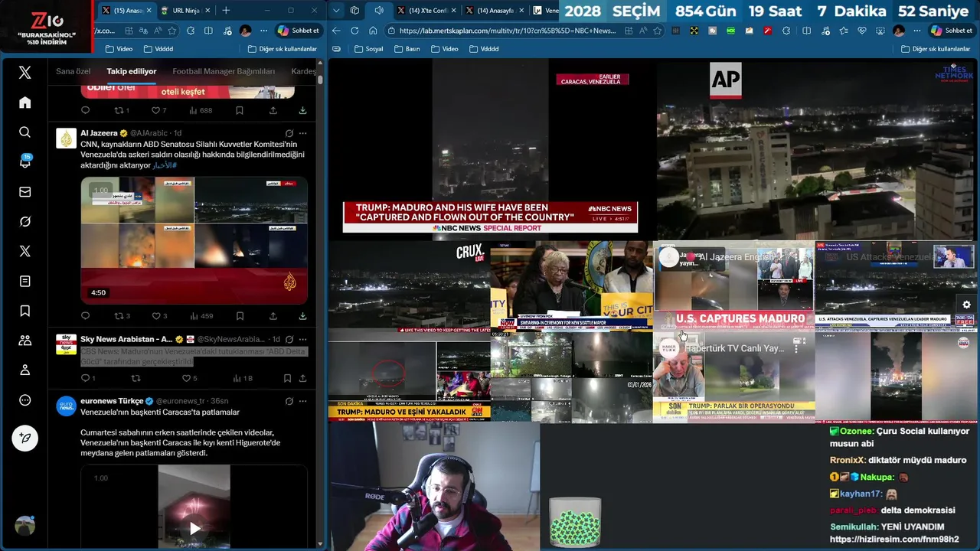Switch to Football Manager Bağımlıları tab
The image size is (980, 551).
[x=224, y=71]
